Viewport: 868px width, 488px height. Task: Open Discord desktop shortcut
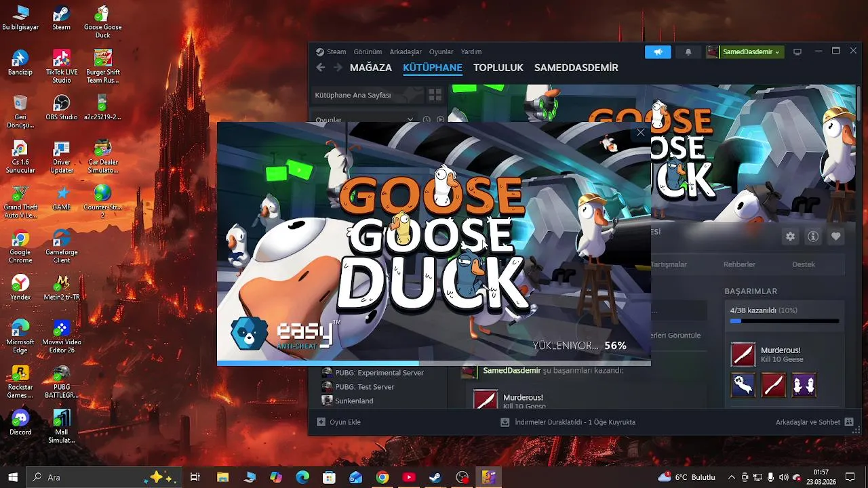tap(20, 422)
